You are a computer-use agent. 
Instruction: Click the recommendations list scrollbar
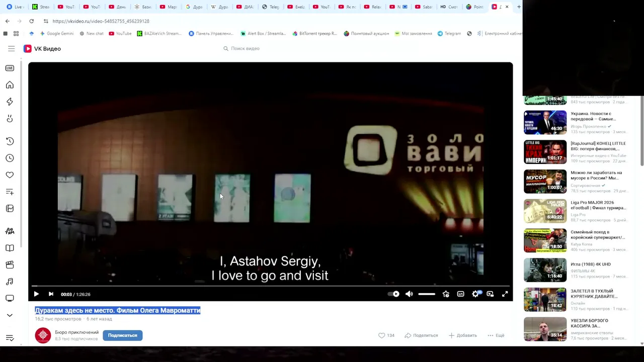pyautogui.click(x=641, y=131)
